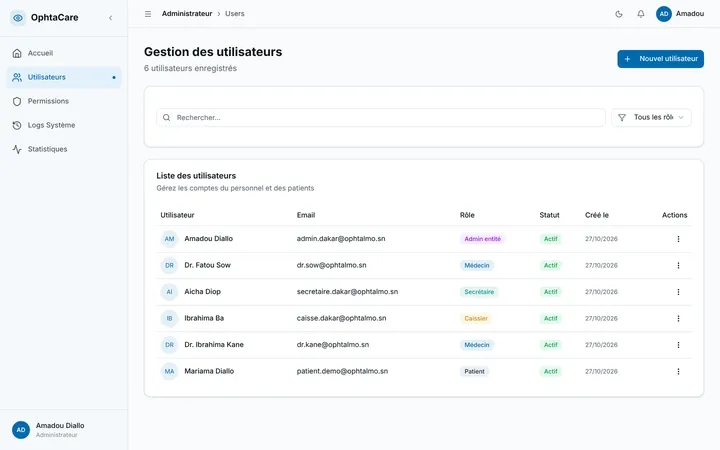Open actions menu for Aicha Diop
The height and width of the screenshot is (450, 720).
pos(678,292)
